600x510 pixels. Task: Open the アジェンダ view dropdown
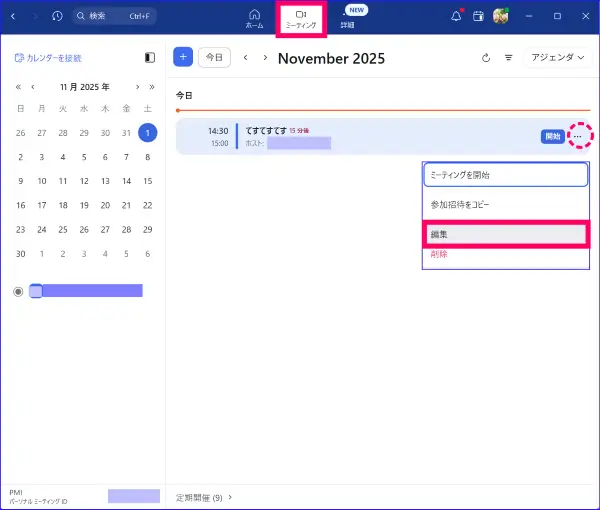(x=559, y=58)
